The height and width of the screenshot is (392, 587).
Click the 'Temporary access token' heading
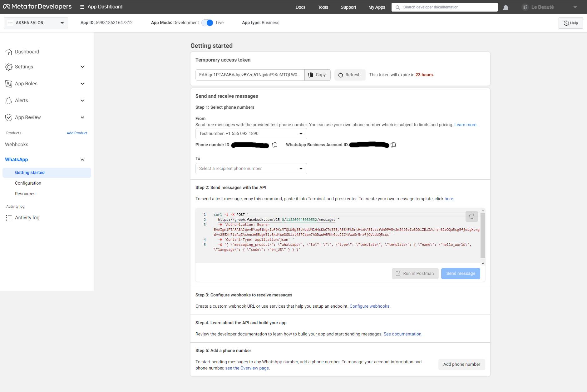[223, 60]
